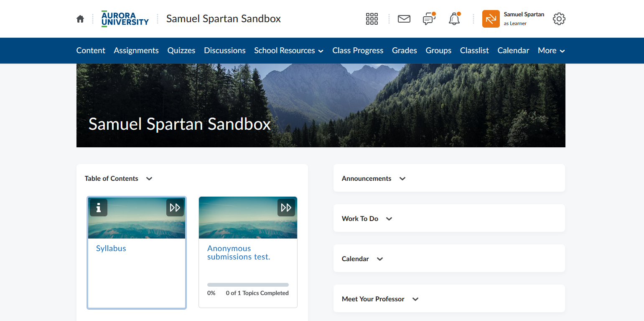Click the banner title Samuel Spartan Sandbox
The image size is (644, 321).
[x=180, y=124]
